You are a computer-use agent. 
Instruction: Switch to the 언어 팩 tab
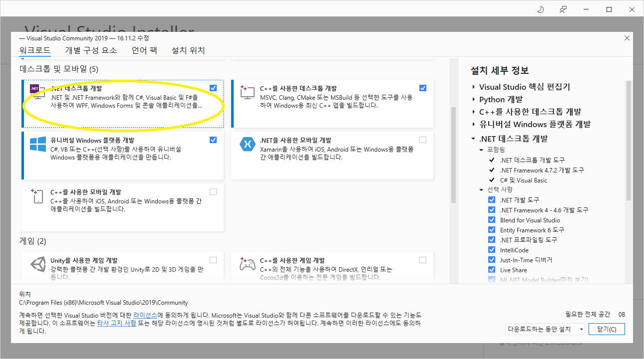[144, 50]
